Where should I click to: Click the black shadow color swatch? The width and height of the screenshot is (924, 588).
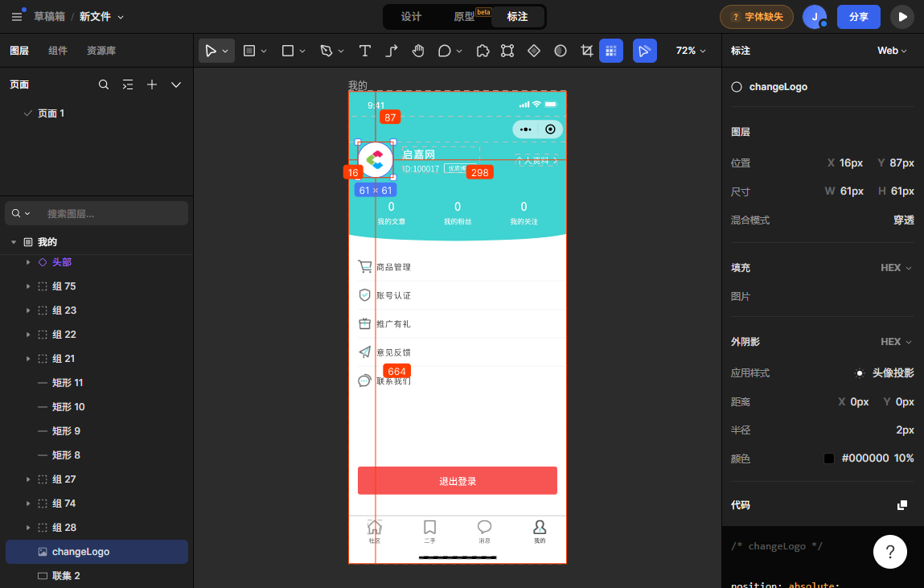pos(829,458)
